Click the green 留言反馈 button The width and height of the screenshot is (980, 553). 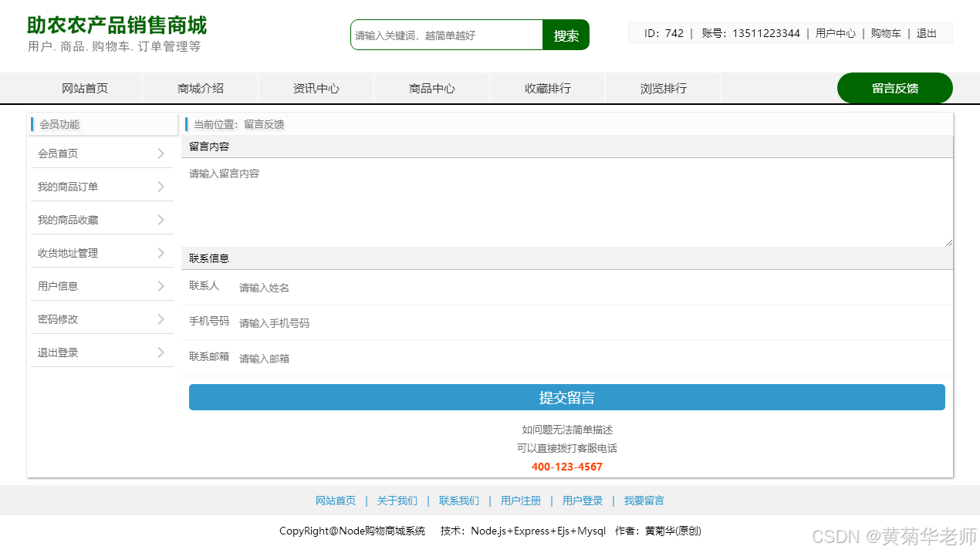(x=895, y=88)
